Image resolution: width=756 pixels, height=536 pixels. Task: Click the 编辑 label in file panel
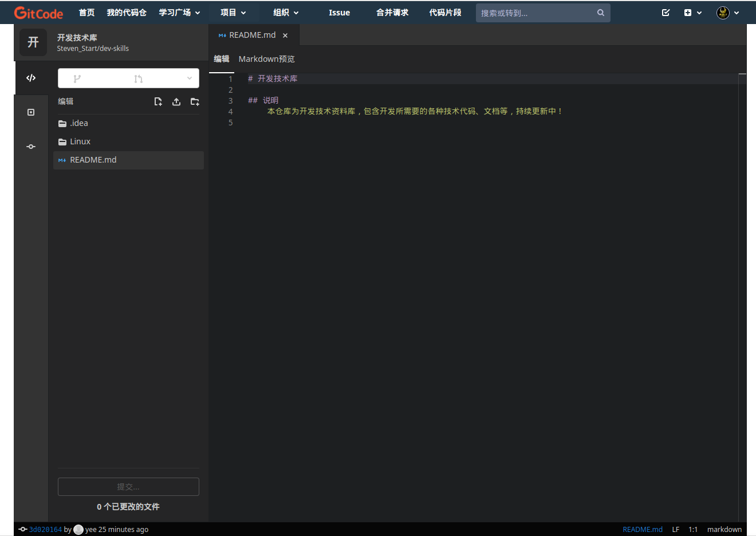point(66,101)
